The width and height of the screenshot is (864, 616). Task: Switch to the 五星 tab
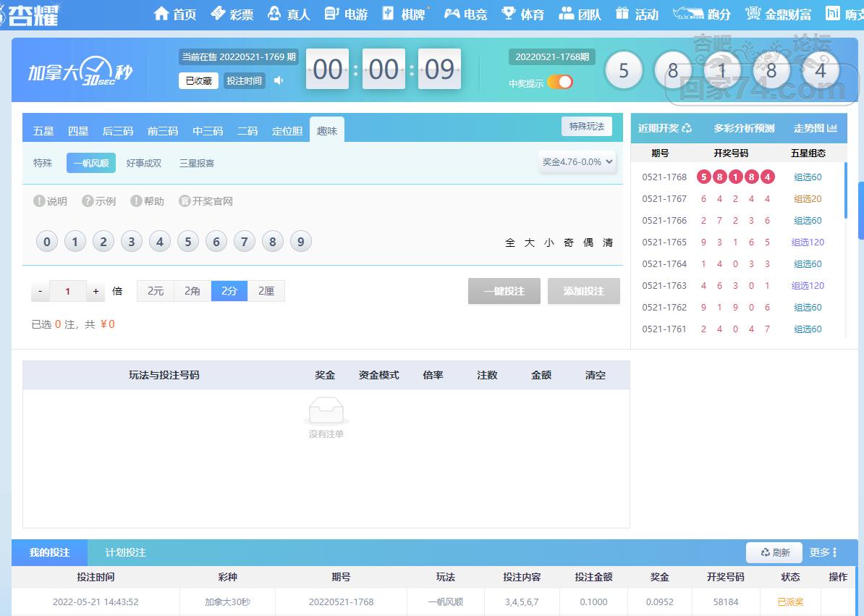coord(43,130)
